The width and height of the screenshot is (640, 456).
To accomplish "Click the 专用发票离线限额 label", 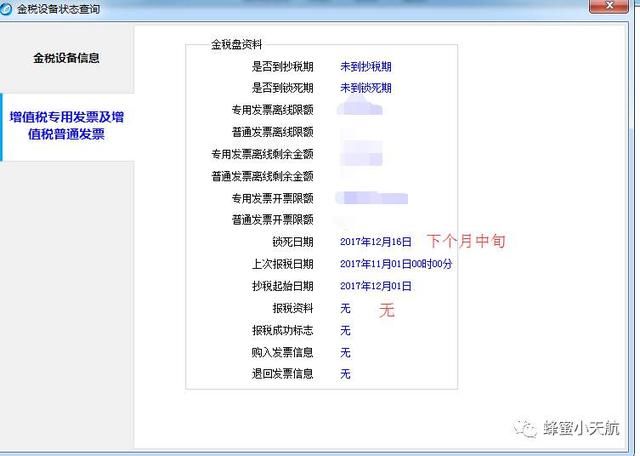I will 273,110.
